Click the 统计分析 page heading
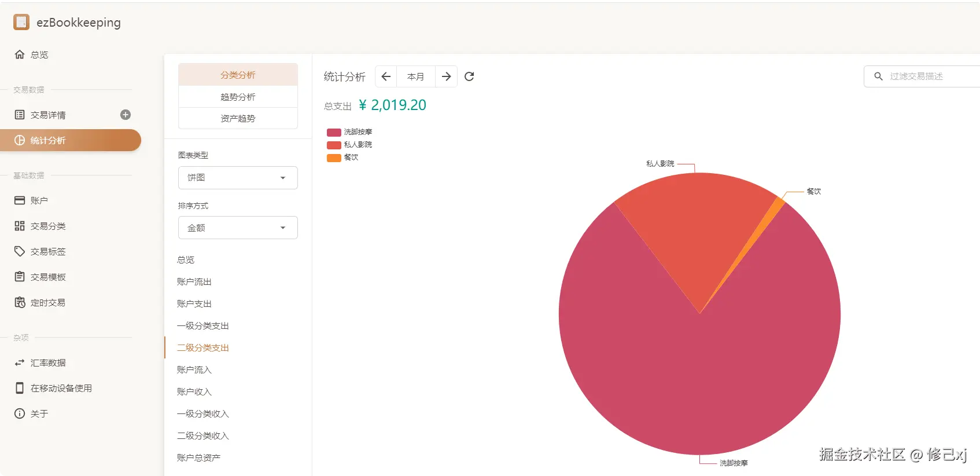 tap(345, 76)
